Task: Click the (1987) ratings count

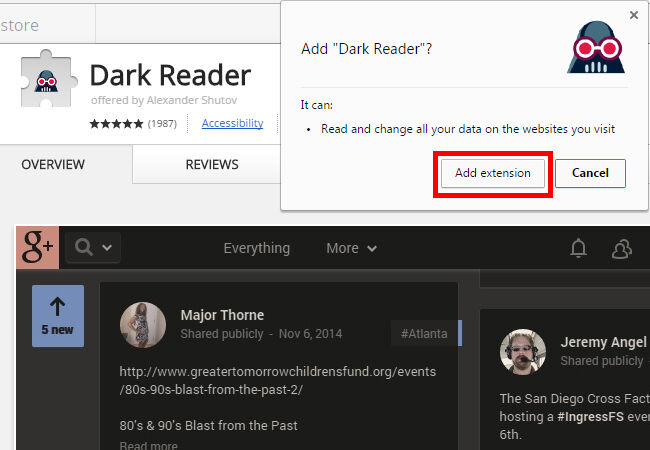Action: tap(162, 123)
